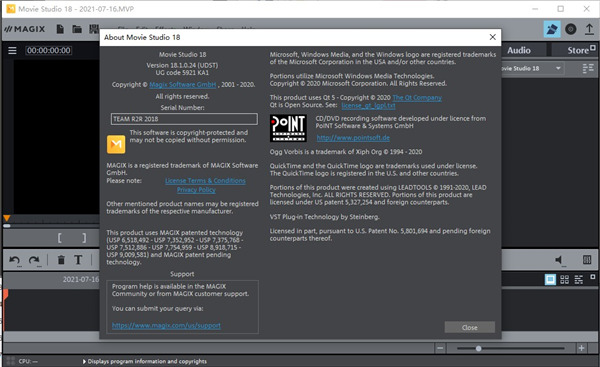Open License Terms & Conditions link
600x367 pixels.
[205, 181]
